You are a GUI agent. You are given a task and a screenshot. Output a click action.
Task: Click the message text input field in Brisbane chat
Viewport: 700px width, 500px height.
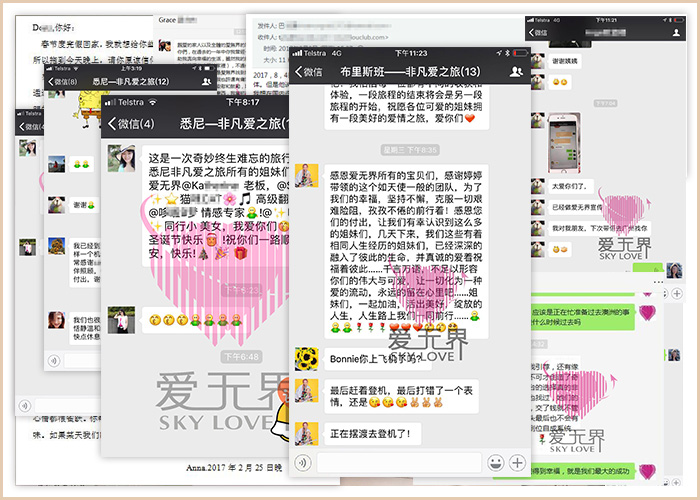tap(400, 464)
